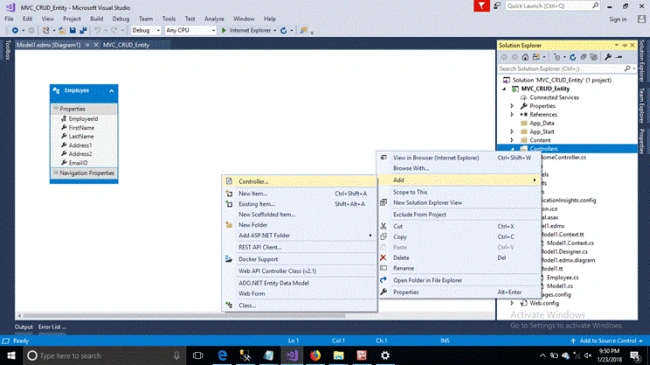Open the Any CPU platform dropdown

213,30
